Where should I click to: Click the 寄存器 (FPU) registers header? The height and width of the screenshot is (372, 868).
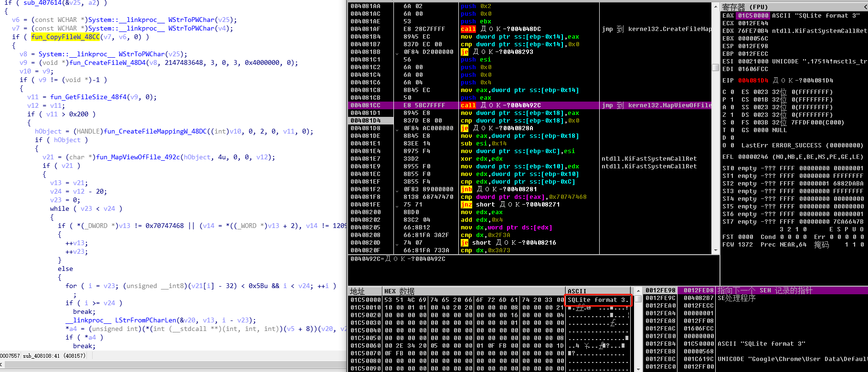tap(745, 7)
